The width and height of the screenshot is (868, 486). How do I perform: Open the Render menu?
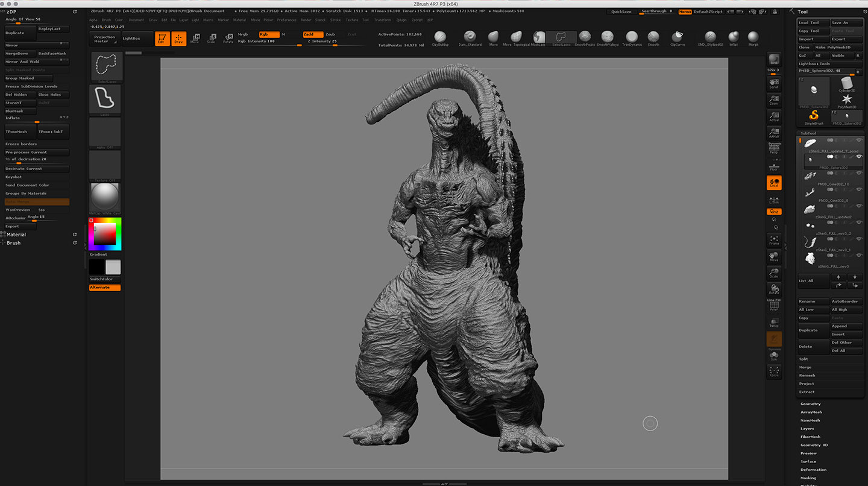click(x=306, y=20)
